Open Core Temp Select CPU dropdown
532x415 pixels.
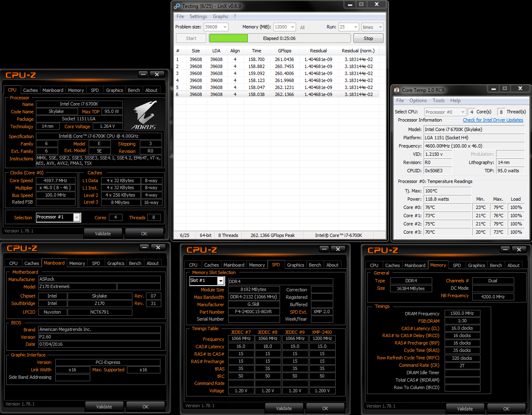click(463, 112)
